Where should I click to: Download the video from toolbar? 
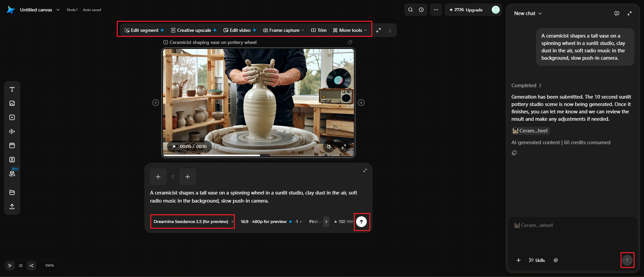[x=390, y=30]
